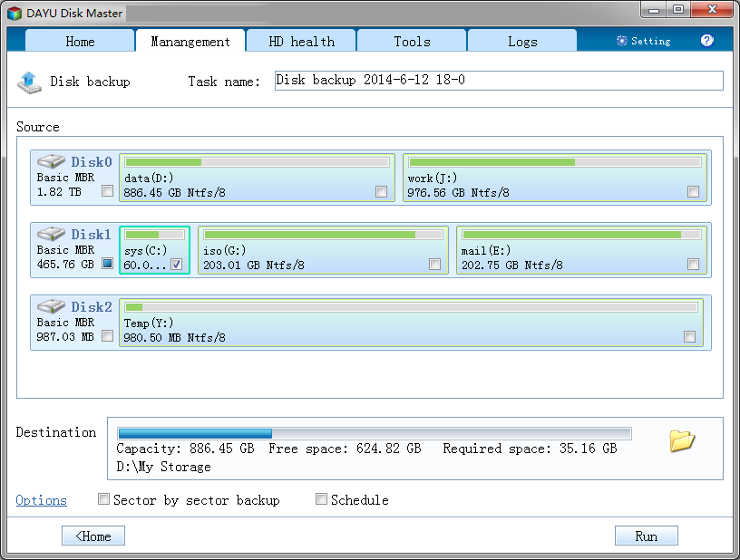
Task: Click the Disk0 label
Action: pos(92,161)
